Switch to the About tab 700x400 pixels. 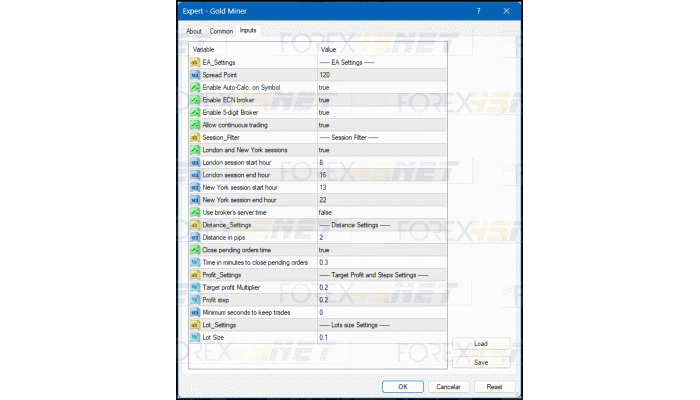pyautogui.click(x=193, y=31)
